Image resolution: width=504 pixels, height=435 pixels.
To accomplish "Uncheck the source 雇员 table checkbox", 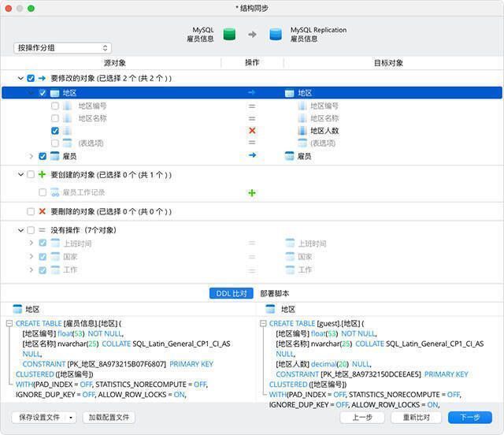I will tap(43, 156).
